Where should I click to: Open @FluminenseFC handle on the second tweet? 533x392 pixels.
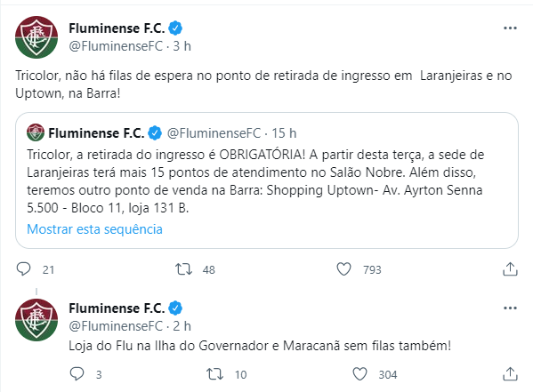click(116, 326)
